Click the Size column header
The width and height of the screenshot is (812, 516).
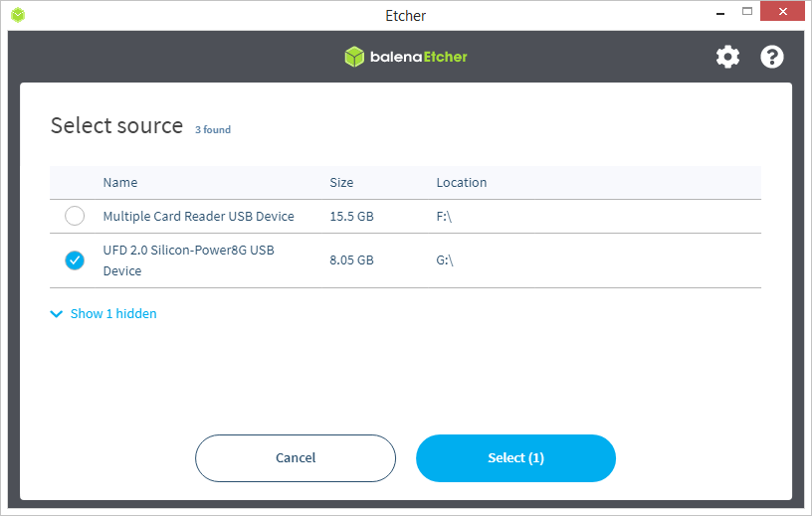tap(341, 183)
